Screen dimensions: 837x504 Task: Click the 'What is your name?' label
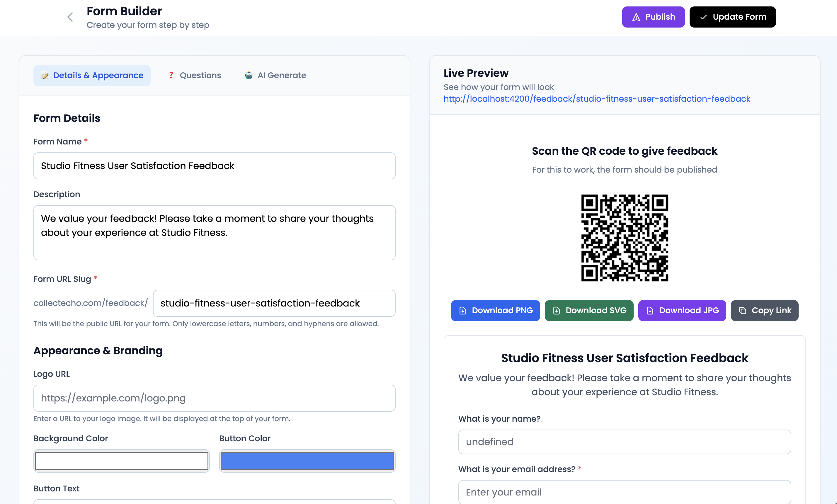499,419
